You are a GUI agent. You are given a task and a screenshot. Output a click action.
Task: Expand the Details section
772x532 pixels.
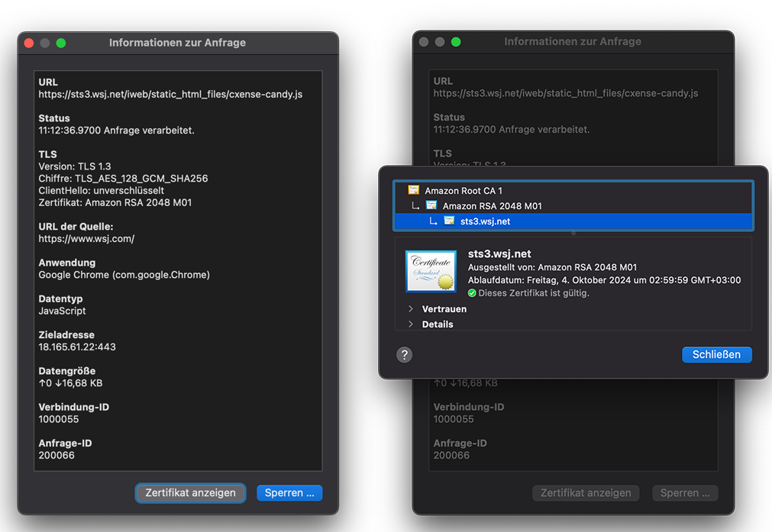point(411,324)
